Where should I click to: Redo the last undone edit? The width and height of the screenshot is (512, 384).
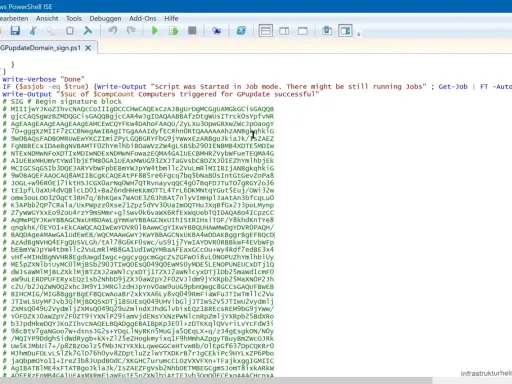[131, 31]
